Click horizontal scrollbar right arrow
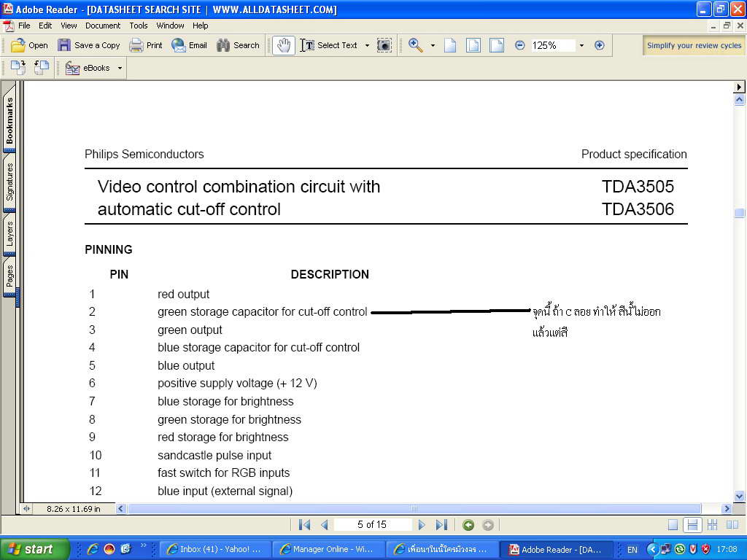747x560 pixels. coord(727,508)
